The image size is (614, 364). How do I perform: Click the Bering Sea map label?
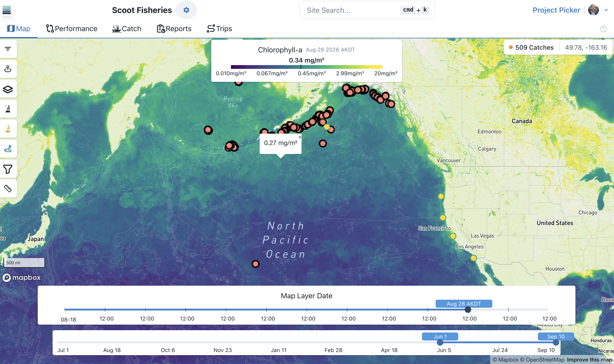coord(233,102)
